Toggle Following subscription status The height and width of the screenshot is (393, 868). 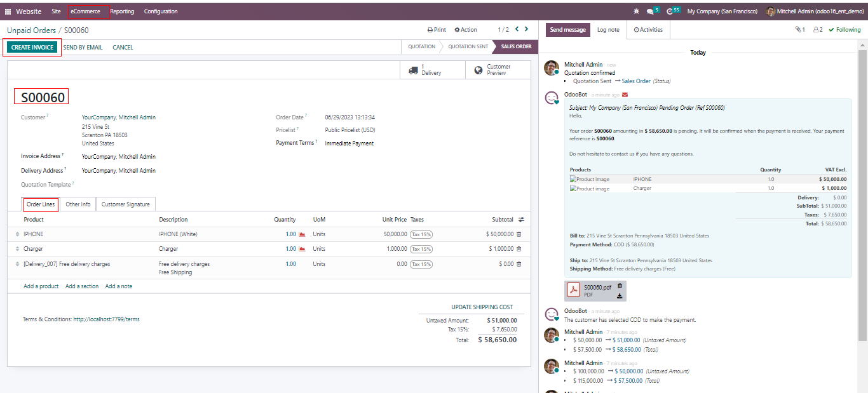[844, 30]
